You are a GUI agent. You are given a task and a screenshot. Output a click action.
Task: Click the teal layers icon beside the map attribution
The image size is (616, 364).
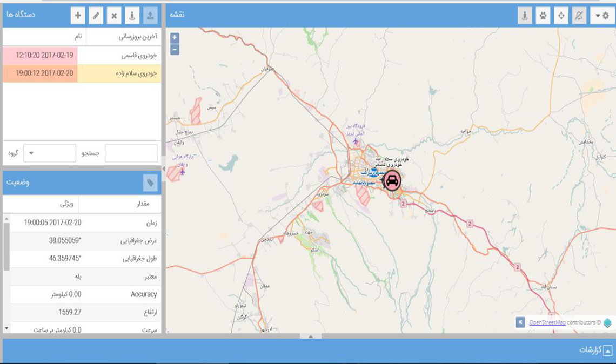tap(607, 322)
